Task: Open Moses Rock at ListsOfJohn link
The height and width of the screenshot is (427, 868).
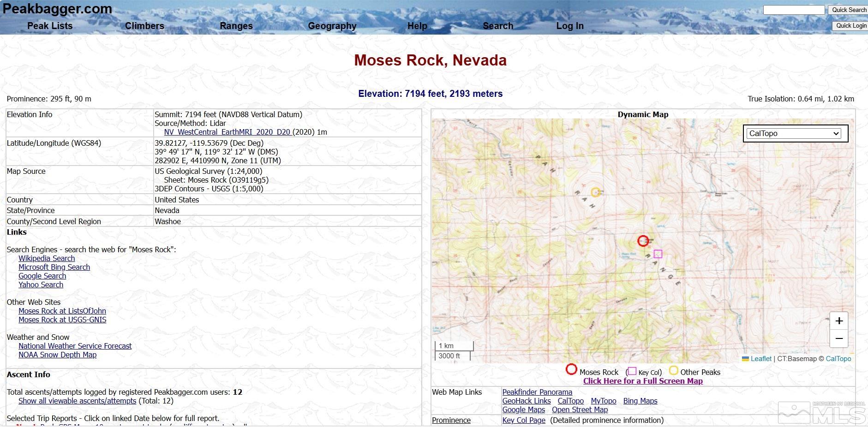Action: (62, 311)
